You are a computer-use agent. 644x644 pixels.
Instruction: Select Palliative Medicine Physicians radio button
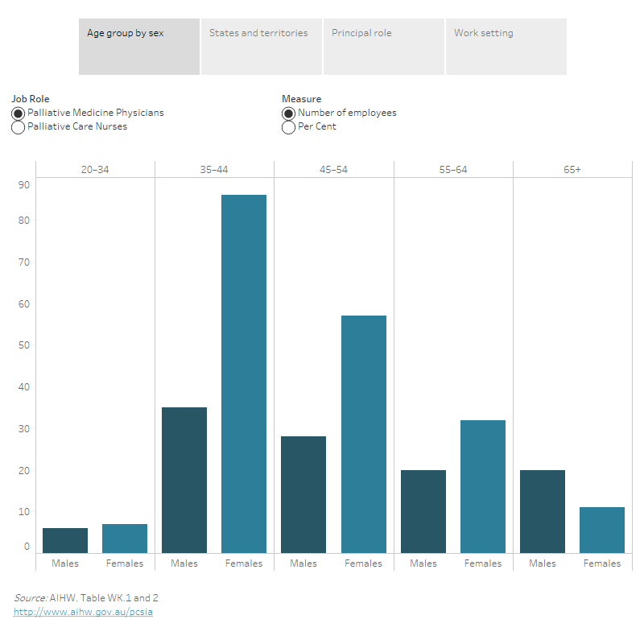(19, 114)
